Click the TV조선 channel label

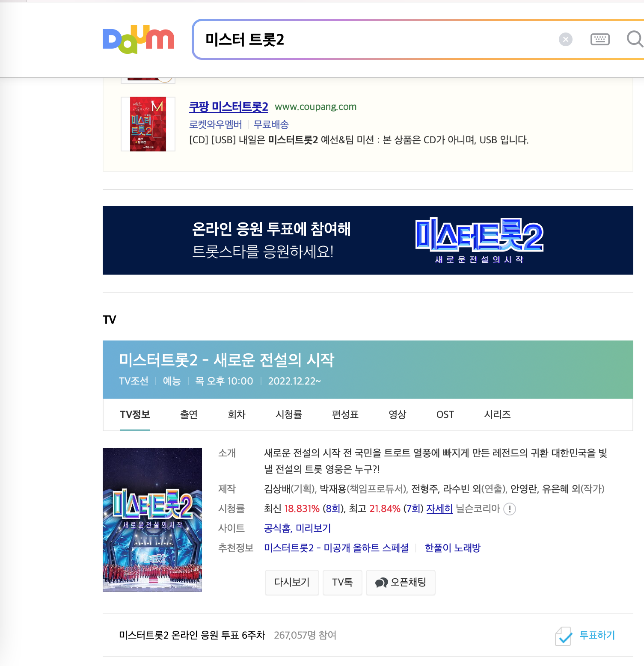point(134,381)
